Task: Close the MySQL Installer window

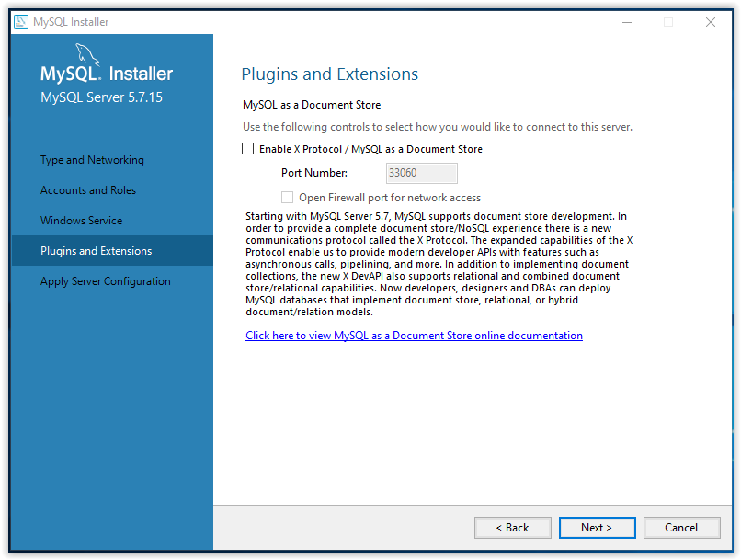Action: pos(711,22)
